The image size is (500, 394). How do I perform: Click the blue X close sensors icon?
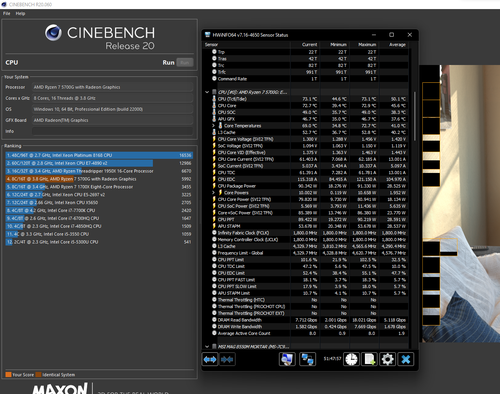(406, 359)
